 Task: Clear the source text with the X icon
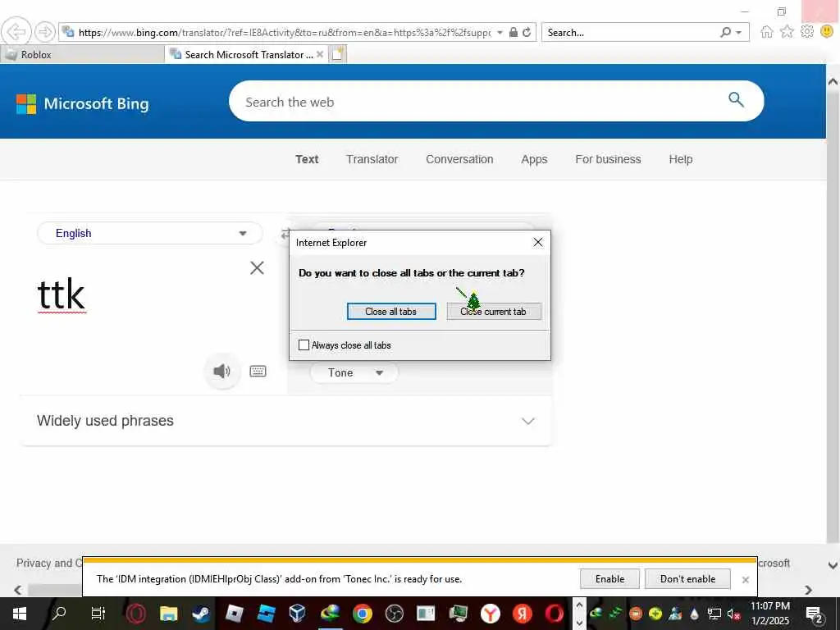pyautogui.click(x=257, y=268)
